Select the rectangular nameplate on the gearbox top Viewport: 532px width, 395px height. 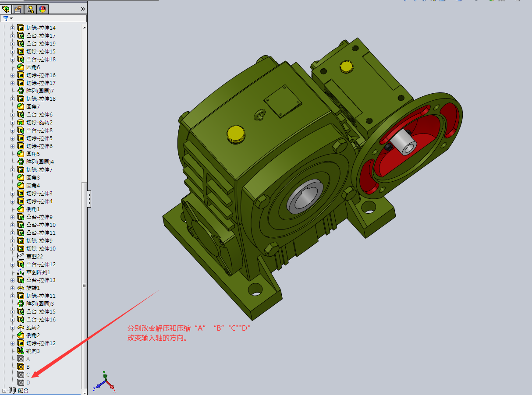tap(283, 102)
